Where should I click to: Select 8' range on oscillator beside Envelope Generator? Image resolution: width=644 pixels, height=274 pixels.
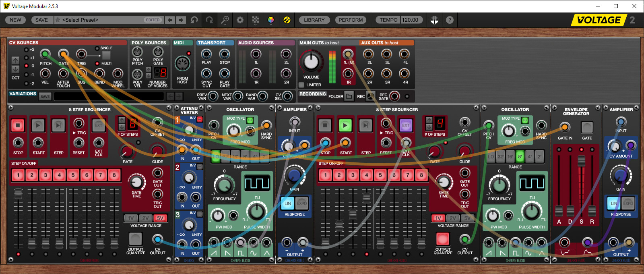tap(520, 156)
